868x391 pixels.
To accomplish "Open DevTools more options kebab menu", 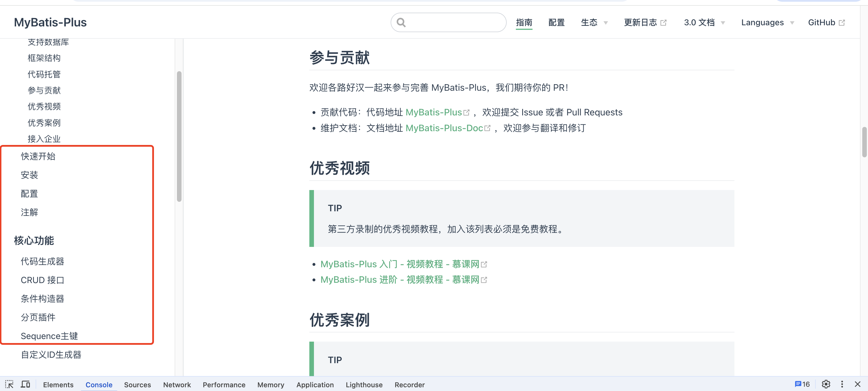I will (x=842, y=384).
